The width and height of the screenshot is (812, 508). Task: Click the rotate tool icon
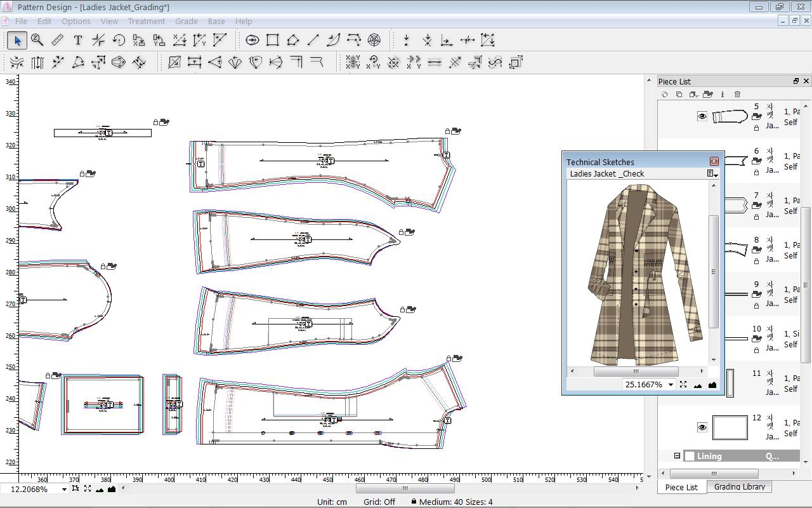pyautogui.click(x=119, y=41)
